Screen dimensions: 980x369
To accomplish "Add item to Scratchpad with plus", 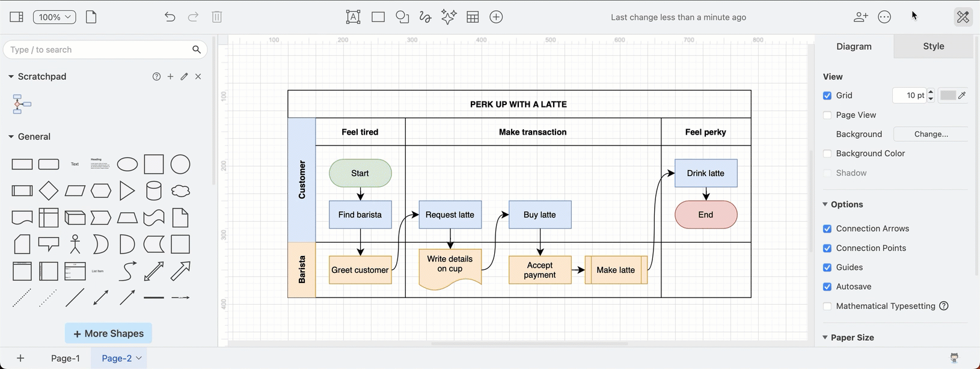I will (x=170, y=76).
